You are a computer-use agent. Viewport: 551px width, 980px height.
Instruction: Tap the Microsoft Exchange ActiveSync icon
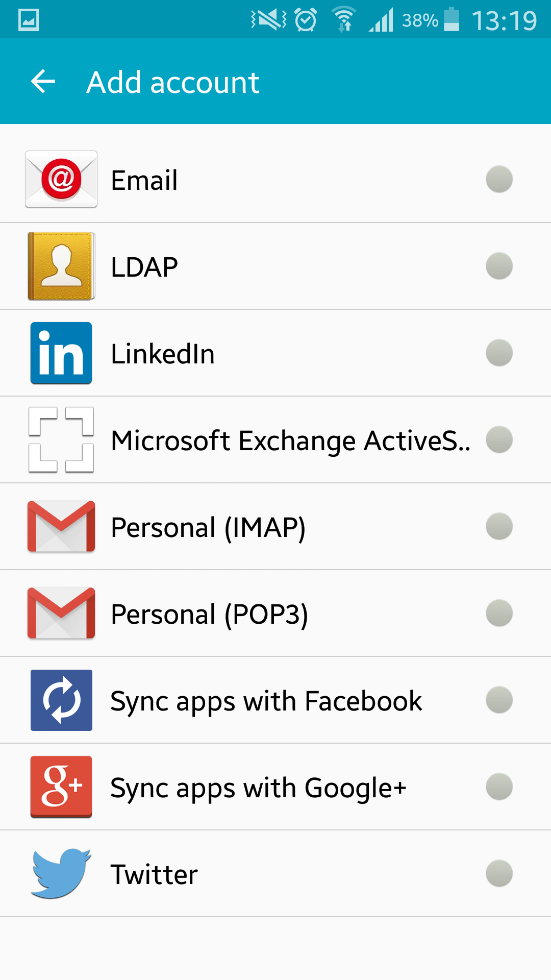[x=61, y=439]
